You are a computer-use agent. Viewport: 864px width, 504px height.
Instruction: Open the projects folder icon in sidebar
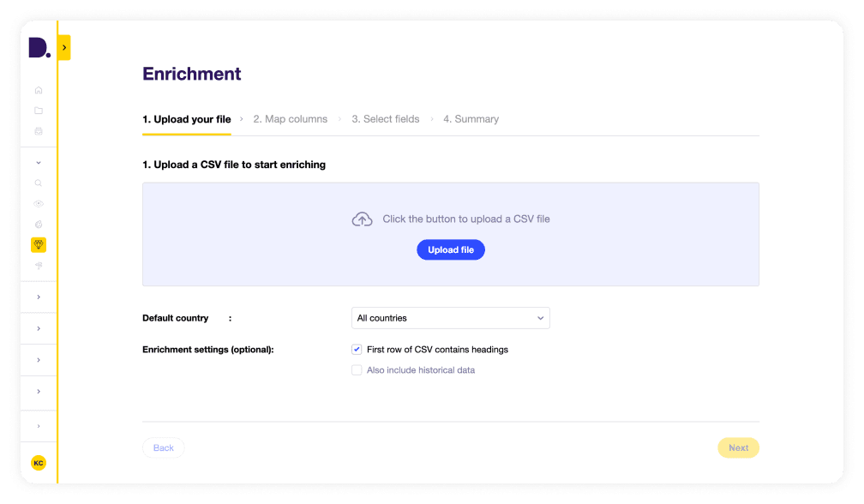[x=39, y=110]
